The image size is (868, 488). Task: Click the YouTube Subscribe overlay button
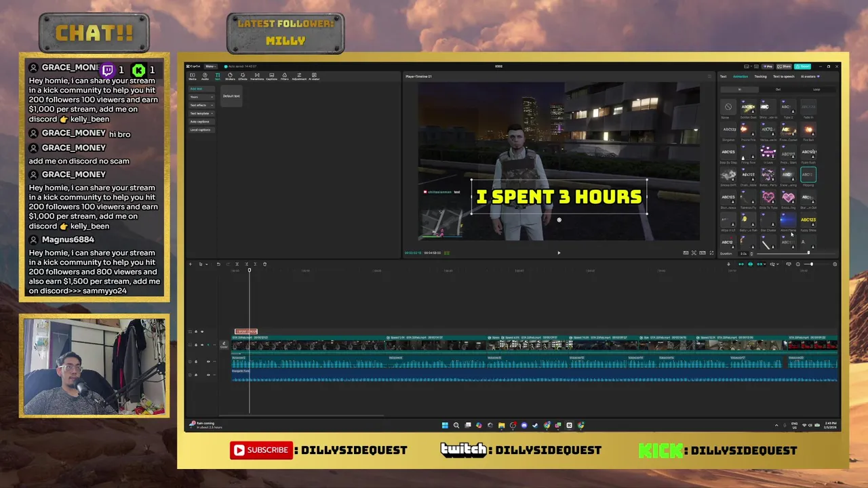pos(261,450)
